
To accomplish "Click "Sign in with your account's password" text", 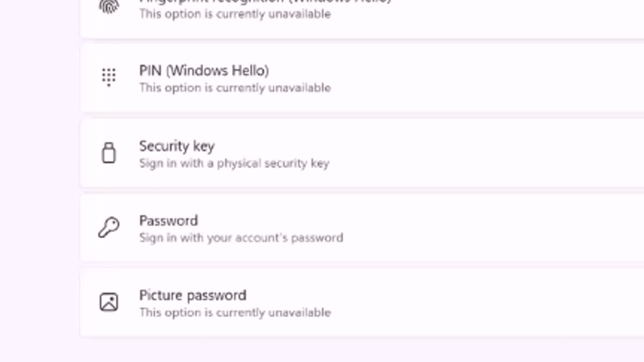I will (x=241, y=238).
